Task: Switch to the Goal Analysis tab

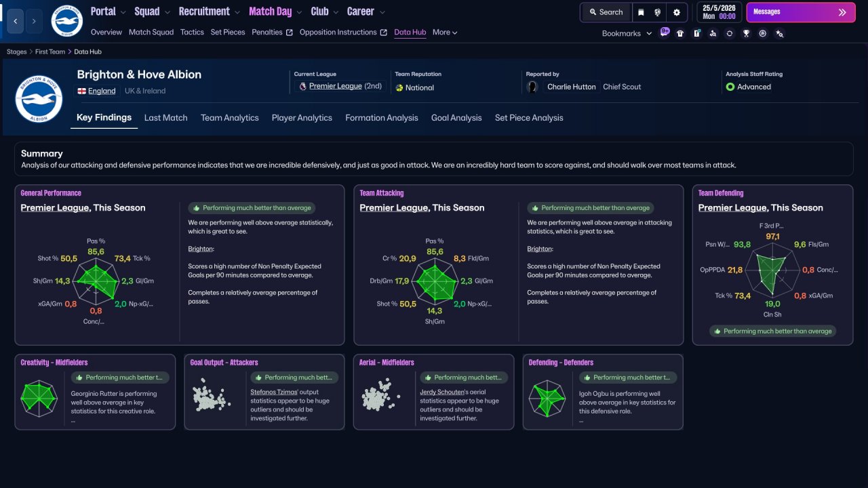Action: pyautogui.click(x=456, y=118)
